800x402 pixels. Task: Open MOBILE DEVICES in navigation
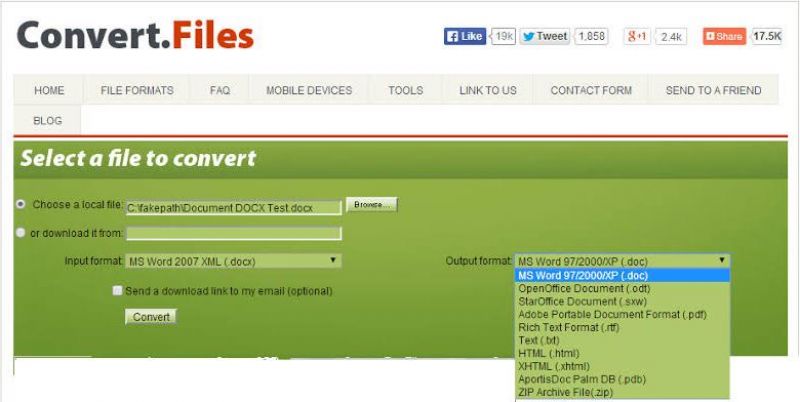[309, 90]
